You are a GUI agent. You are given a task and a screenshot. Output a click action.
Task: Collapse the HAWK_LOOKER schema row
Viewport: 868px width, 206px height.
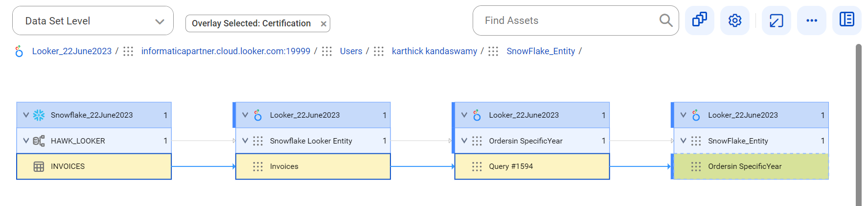tap(26, 141)
